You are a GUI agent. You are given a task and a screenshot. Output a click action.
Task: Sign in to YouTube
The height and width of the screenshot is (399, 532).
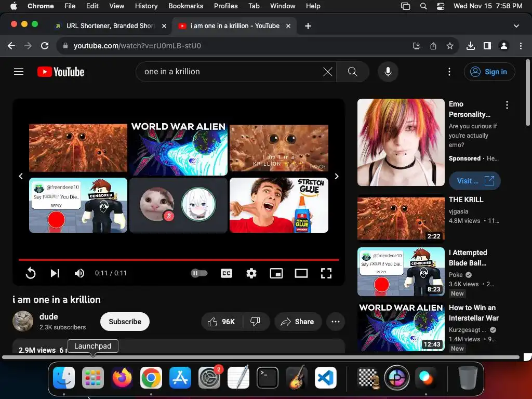[489, 72]
